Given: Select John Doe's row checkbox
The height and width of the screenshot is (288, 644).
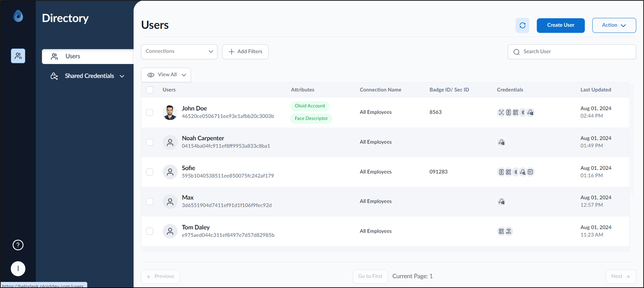Looking at the screenshot, I should coord(150,112).
